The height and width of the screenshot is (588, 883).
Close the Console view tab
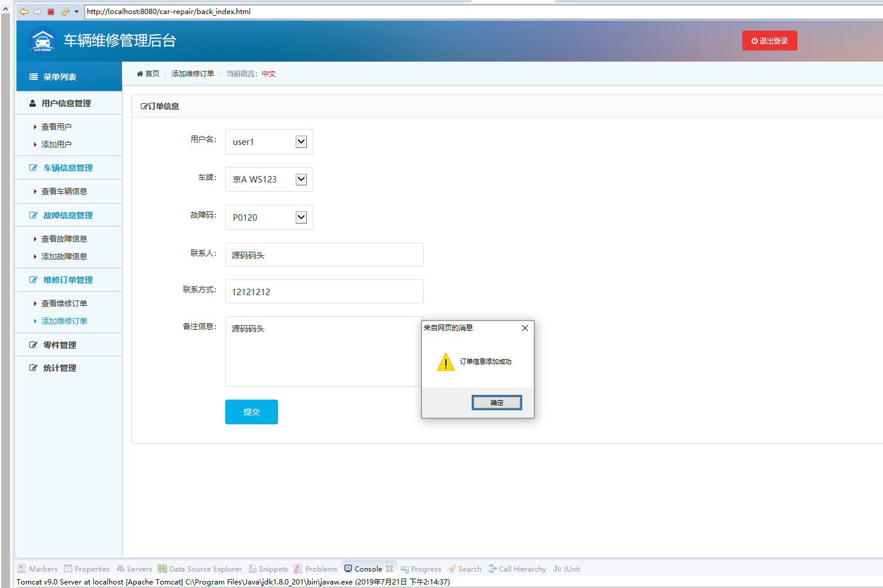coord(390,569)
